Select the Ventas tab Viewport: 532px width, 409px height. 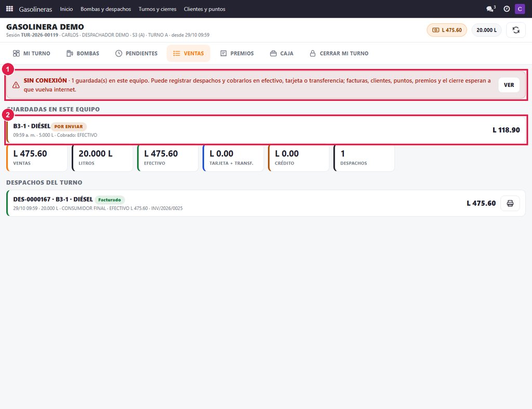click(x=188, y=54)
